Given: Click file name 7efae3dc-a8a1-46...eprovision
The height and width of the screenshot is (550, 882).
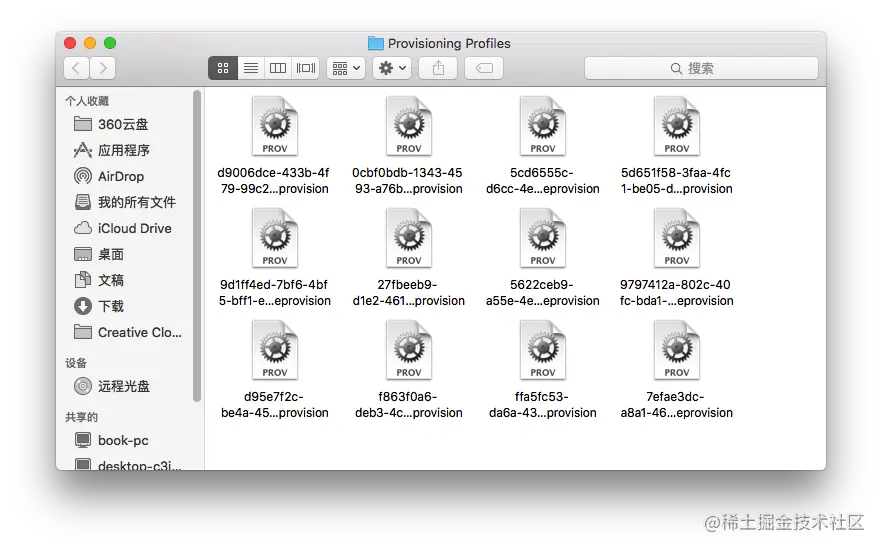Looking at the screenshot, I should point(676,405).
